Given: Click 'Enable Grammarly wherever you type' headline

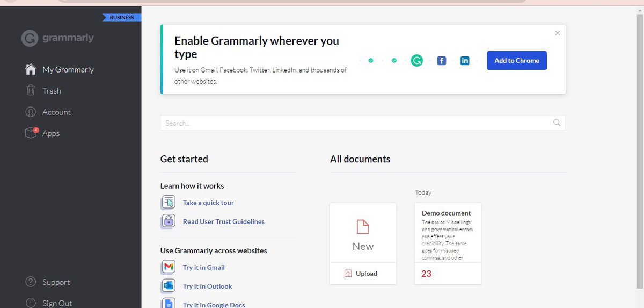Looking at the screenshot, I should tap(257, 47).
